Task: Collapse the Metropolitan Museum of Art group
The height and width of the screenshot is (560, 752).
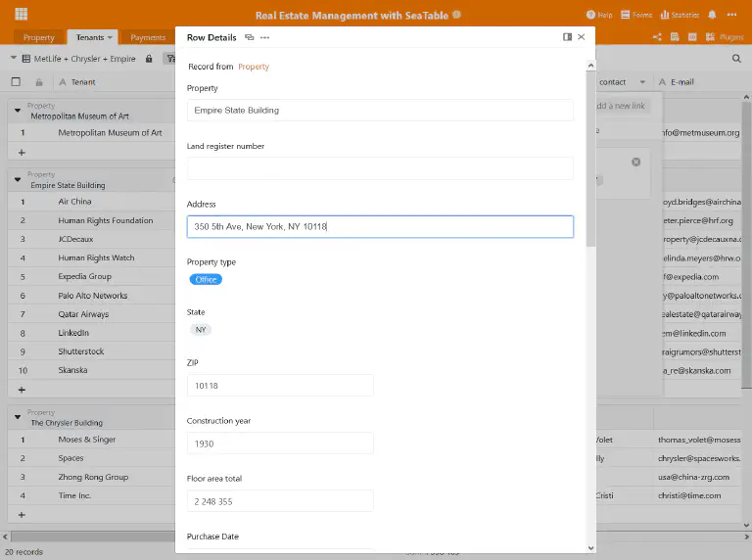Action: tap(18, 111)
